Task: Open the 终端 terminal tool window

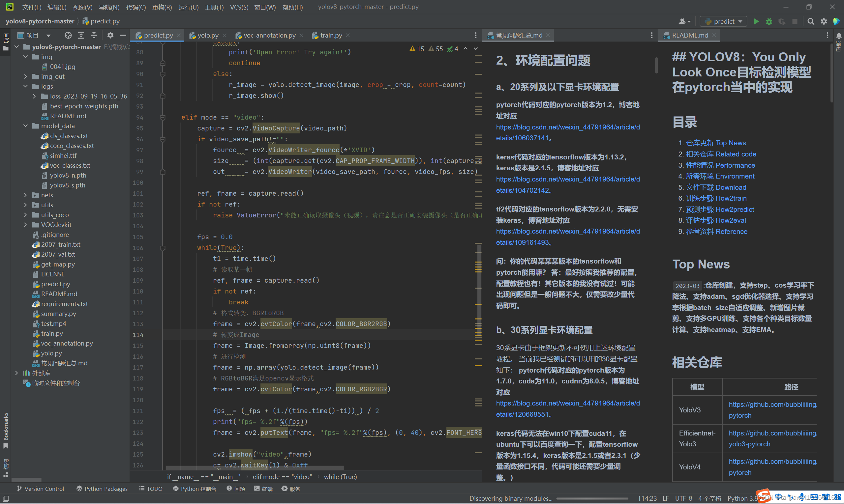Action: [263, 489]
